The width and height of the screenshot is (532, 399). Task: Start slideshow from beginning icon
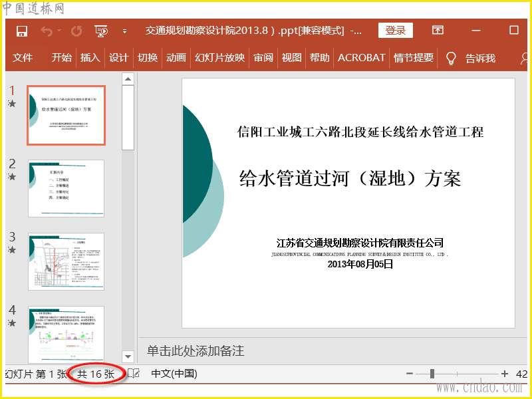[101, 31]
